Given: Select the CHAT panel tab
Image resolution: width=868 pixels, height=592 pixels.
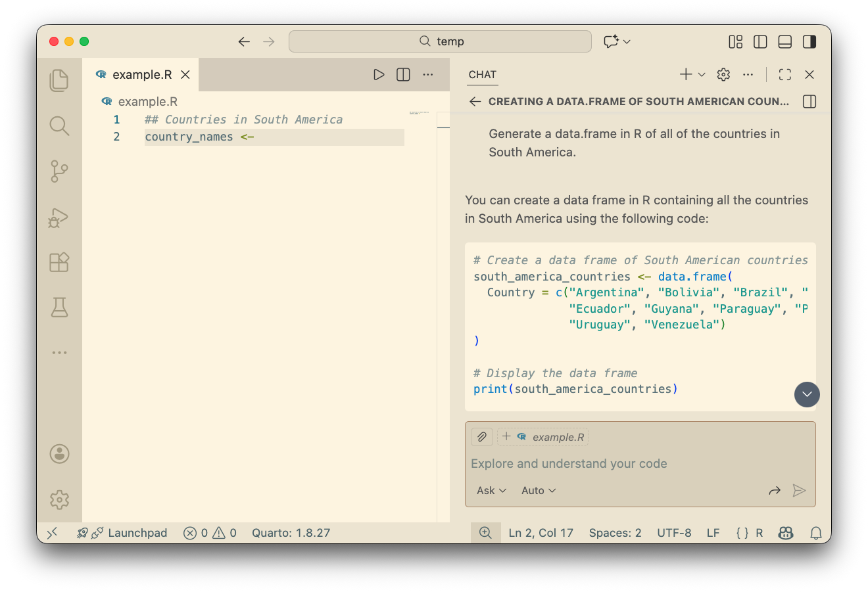Looking at the screenshot, I should pos(482,75).
